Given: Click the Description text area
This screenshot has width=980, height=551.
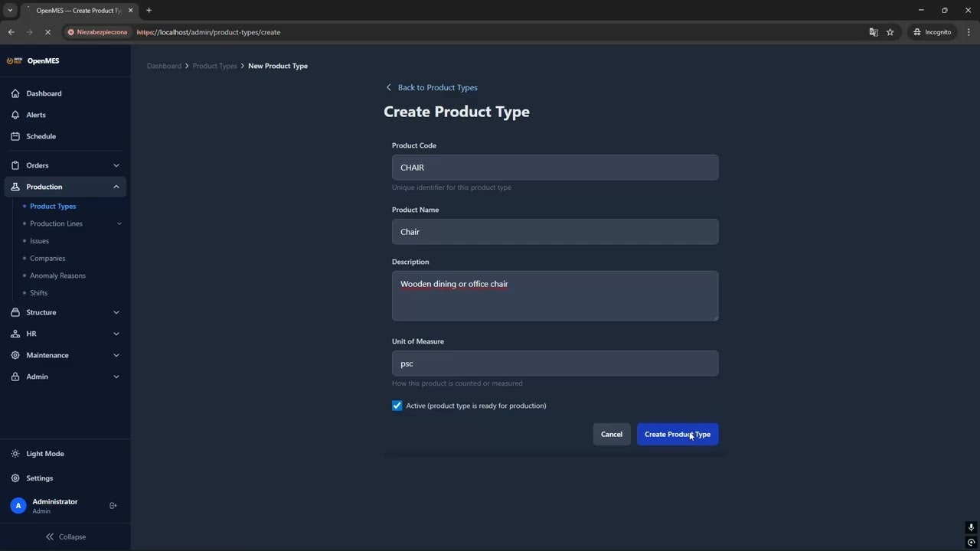Looking at the screenshot, I should (x=555, y=295).
